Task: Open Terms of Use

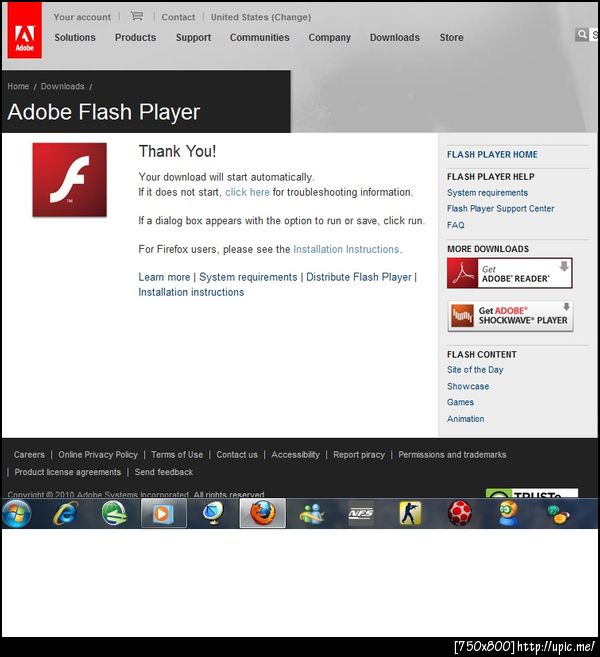Action: tap(177, 455)
